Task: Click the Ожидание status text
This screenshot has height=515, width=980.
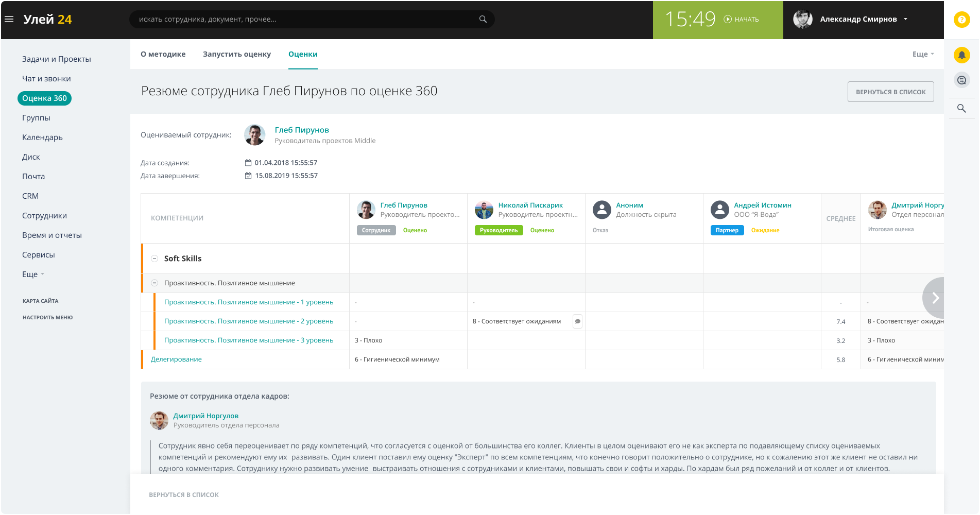Action: coord(765,230)
